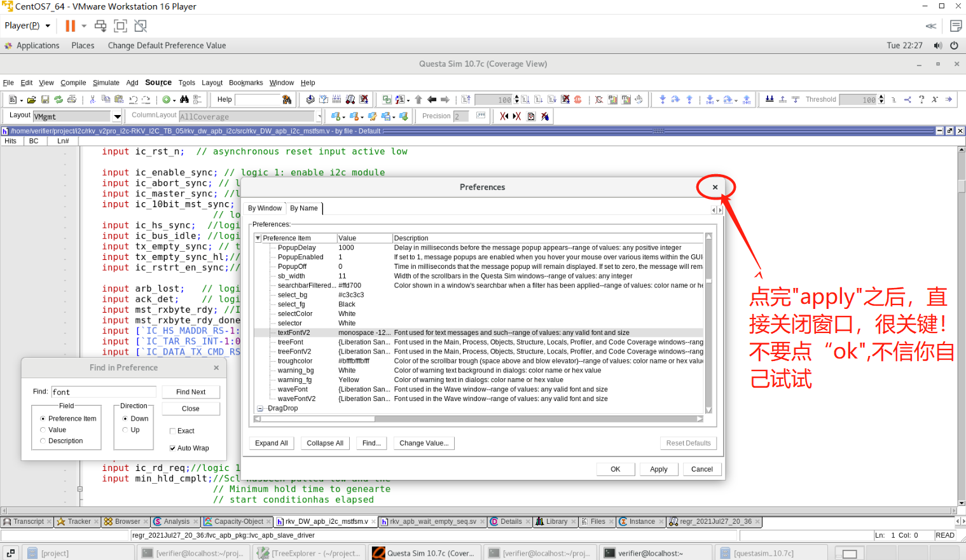966x560 pixels.
Task: Click the VMware Unity mode icon
Action: point(141,26)
